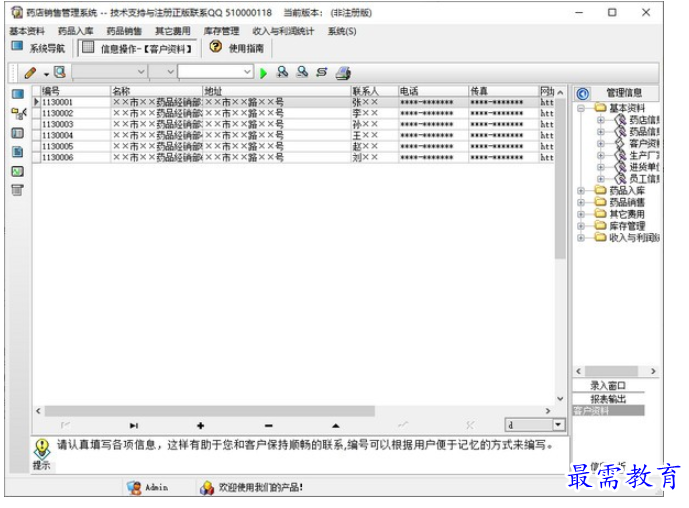Viewport: 689px width, 508px height.
Task: Click the up triangle edit navigator button
Action: coord(336,425)
